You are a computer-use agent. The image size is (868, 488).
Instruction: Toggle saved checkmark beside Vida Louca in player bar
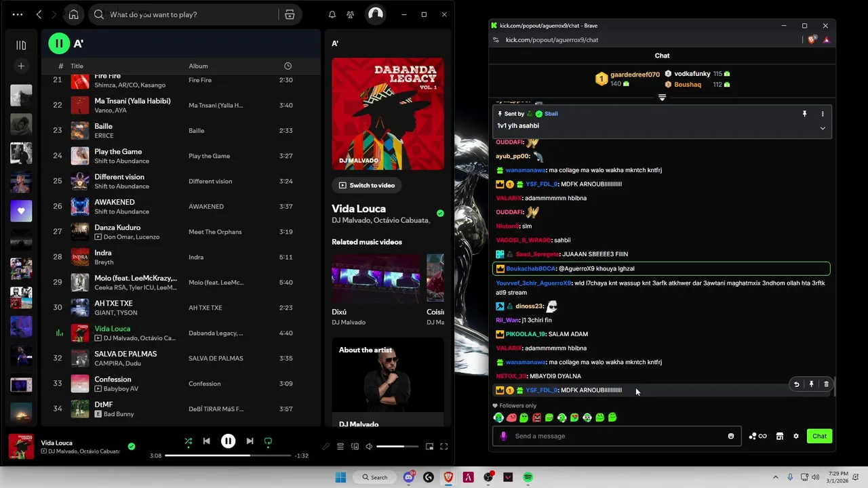pos(132,446)
